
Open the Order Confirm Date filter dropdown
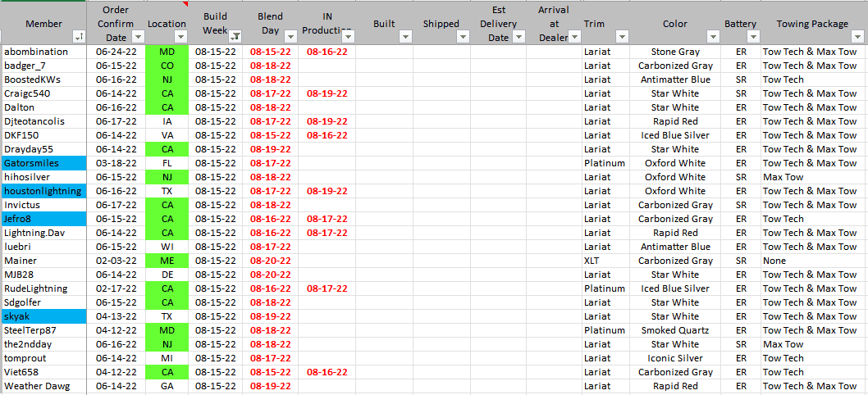(x=138, y=37)
